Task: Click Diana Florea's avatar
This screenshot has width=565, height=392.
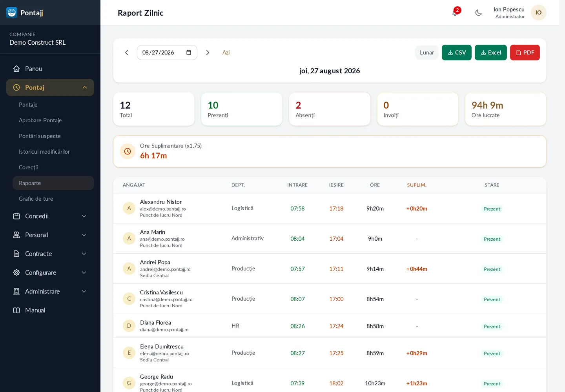Action: click(x=129, y=326)
